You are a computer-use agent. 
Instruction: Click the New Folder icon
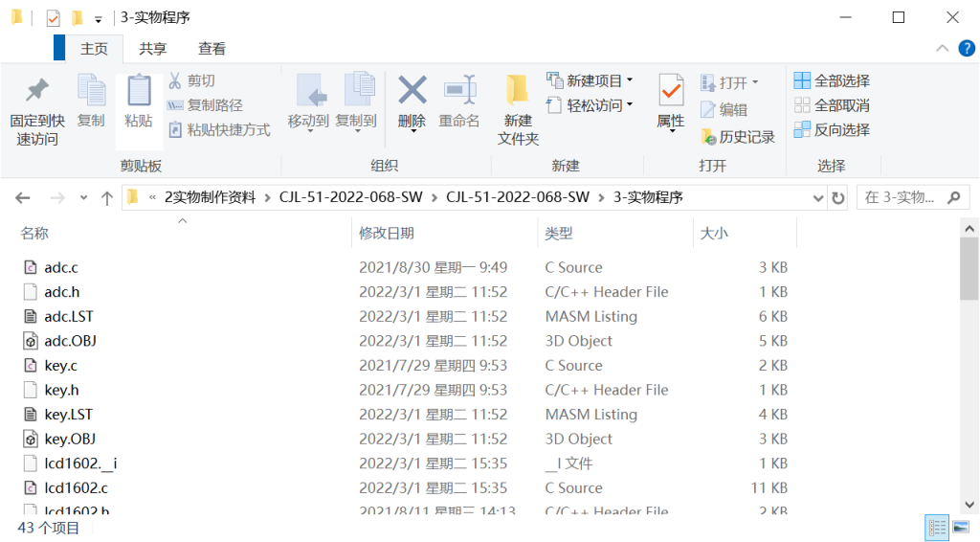518,91
